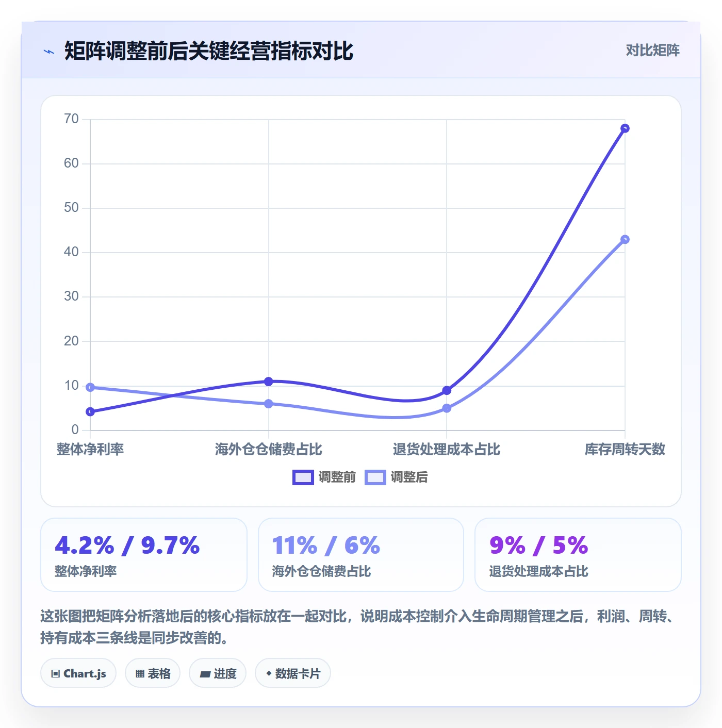Select the 数据卡片 tag chip
The height and width of the screenshot is (728, 722).
[293, 673]
